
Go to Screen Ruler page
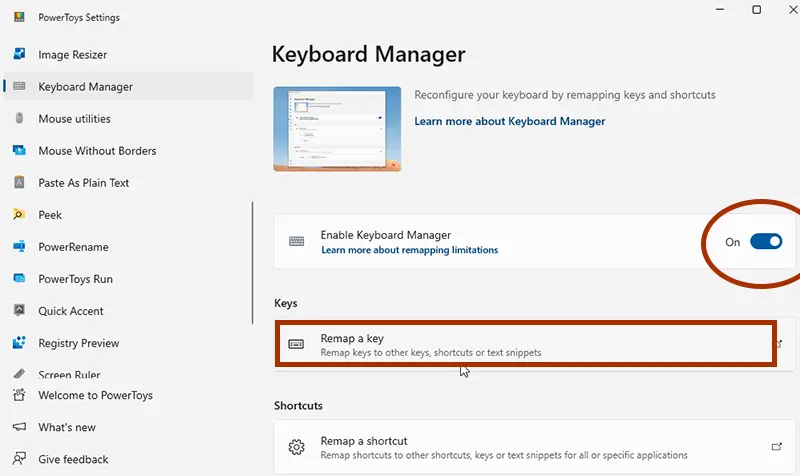[128, 374]
